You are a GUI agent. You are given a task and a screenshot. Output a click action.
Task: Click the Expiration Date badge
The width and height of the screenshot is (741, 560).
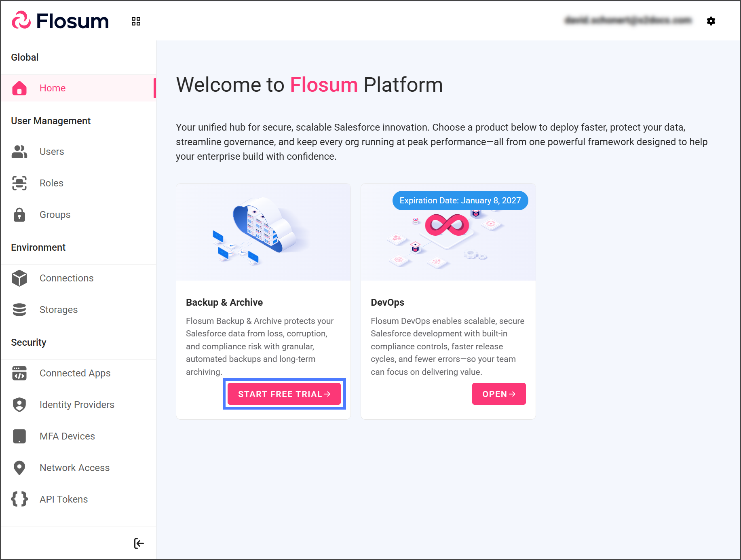[x=460, y=201]
